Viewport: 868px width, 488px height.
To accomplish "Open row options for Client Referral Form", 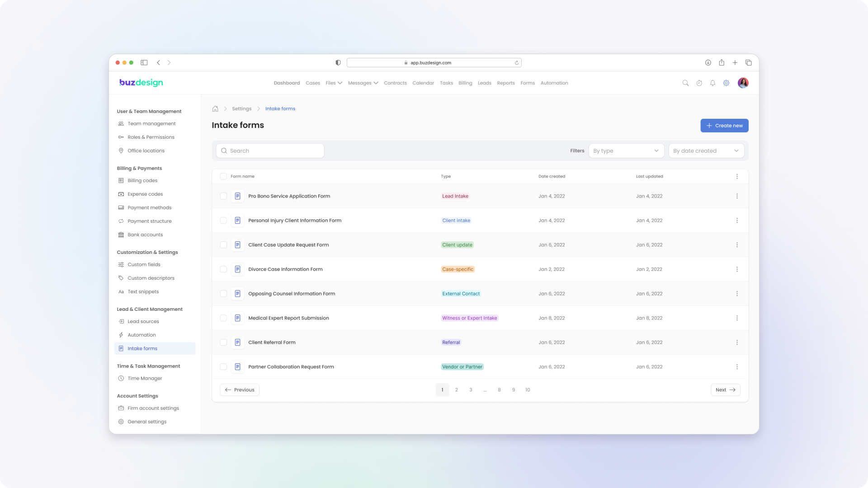I will pyautogui.click(x=737, y=343).
